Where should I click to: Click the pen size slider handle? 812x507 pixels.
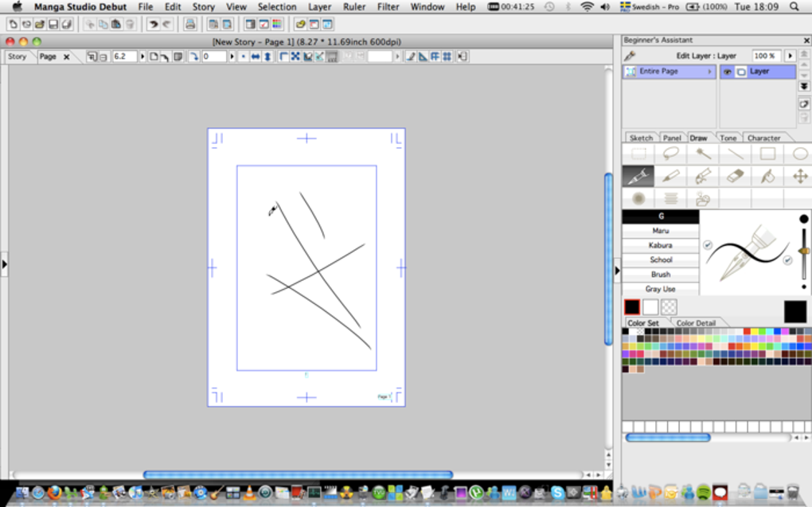[x=804, y=251]
